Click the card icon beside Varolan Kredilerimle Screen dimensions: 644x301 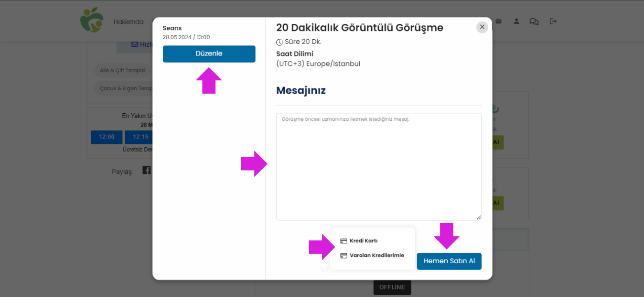[x=343, y=256]
